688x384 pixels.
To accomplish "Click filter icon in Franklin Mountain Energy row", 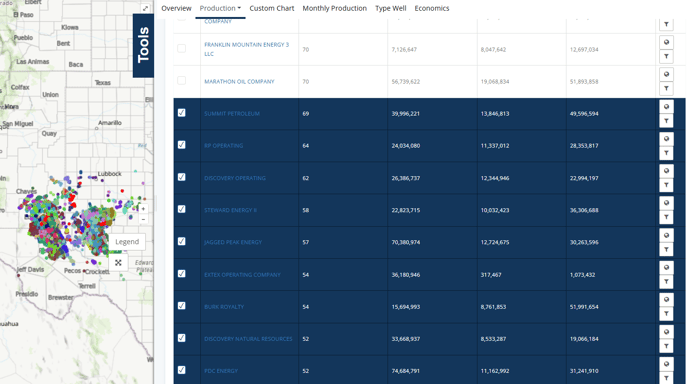I will tap(666, 57).
